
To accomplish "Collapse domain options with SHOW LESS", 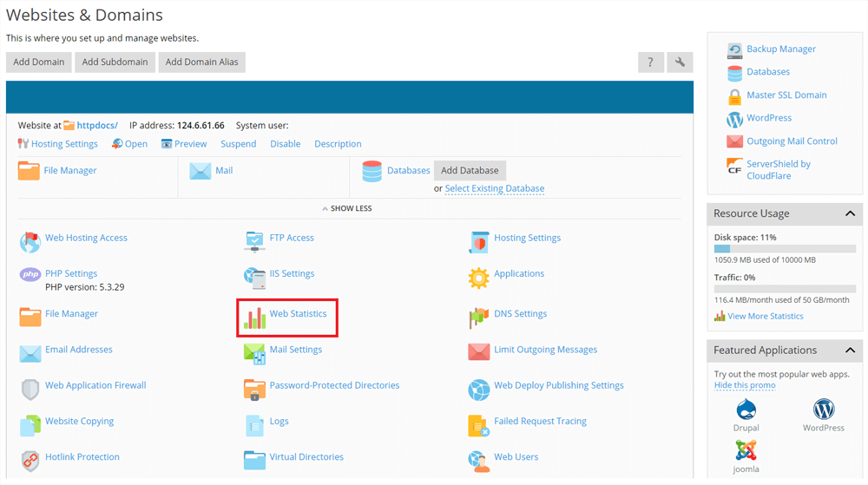I will [347, 208].
